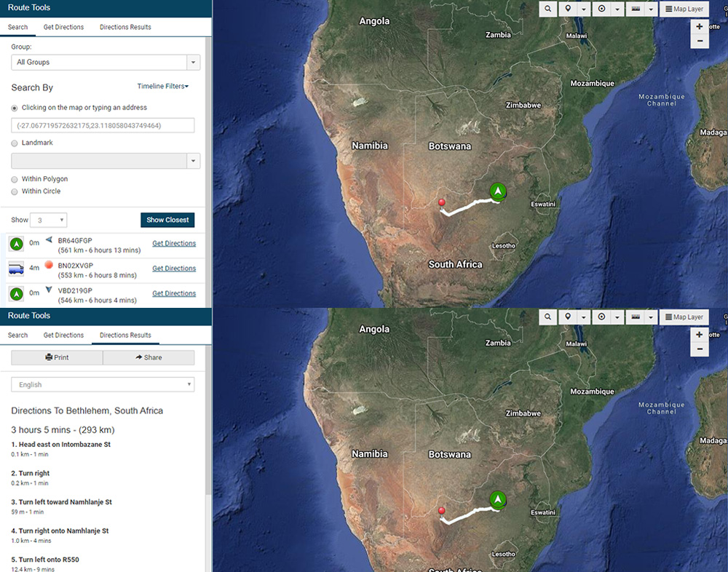Click the location pin tool on the upper map
The height and width of the screenshot is (572, 728).
pos(567,9)
